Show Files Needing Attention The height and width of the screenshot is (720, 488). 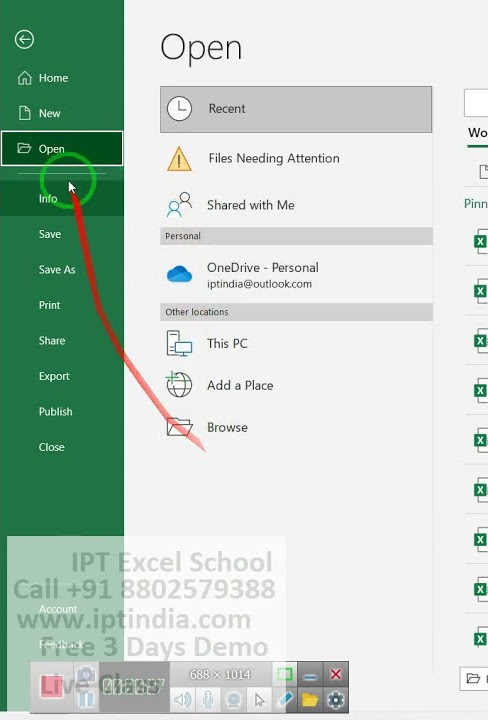[x=296, y=158]
